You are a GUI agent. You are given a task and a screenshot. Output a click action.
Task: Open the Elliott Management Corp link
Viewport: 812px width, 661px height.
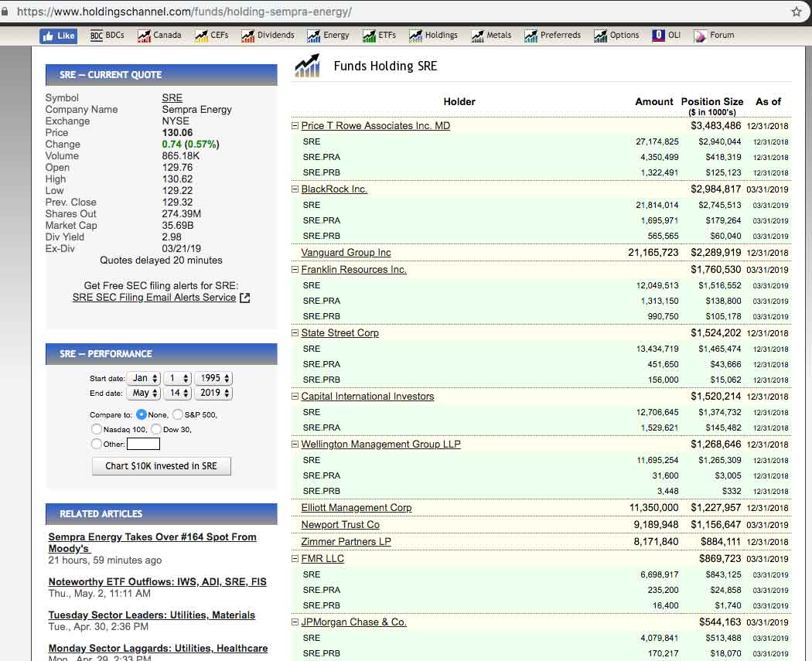pos(357,508)
